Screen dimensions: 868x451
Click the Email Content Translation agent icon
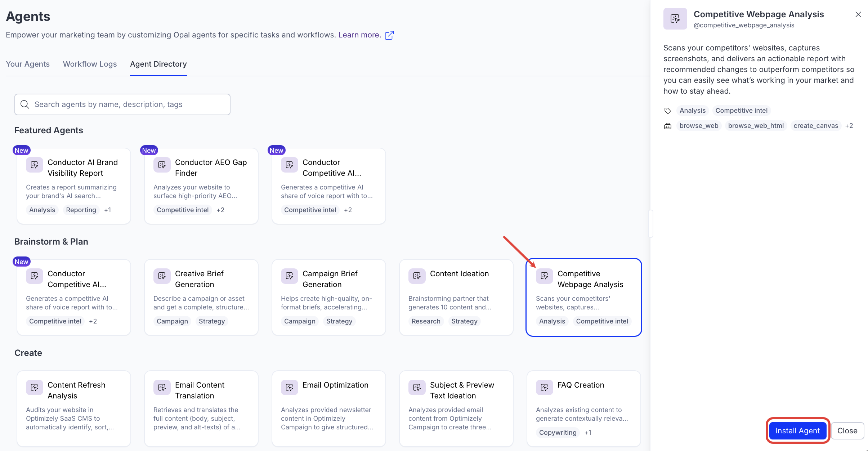(162, 388)
